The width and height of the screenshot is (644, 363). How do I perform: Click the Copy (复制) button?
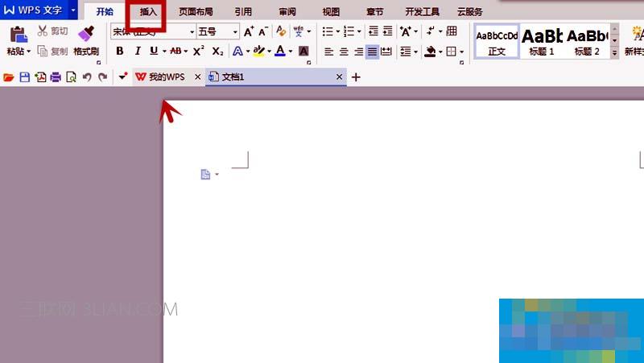pos(52,52)
